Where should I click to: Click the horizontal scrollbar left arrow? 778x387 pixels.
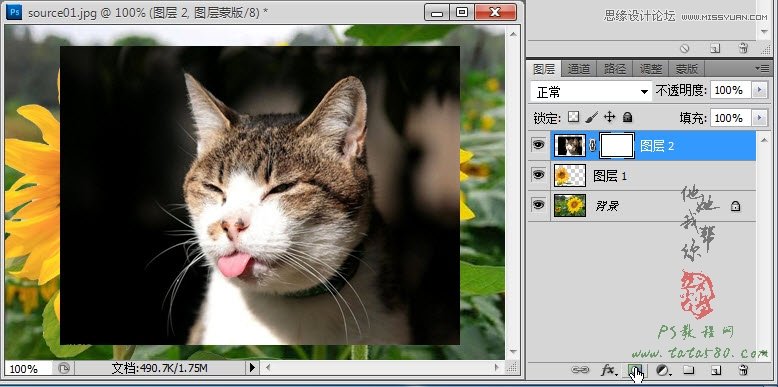(x=268, y=368)
